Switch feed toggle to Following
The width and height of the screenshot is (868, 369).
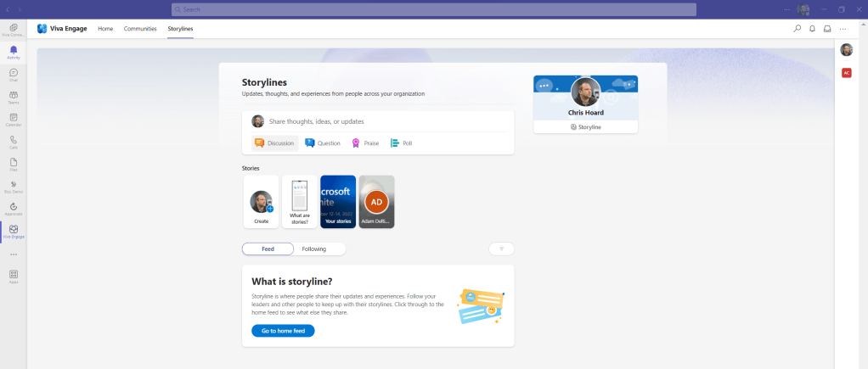[x=313, y=249]
